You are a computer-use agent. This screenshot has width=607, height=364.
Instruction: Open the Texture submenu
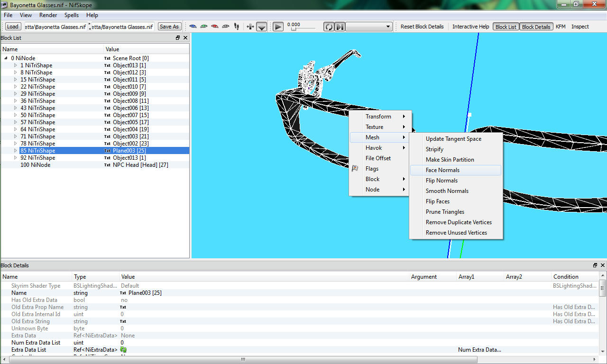379,127
